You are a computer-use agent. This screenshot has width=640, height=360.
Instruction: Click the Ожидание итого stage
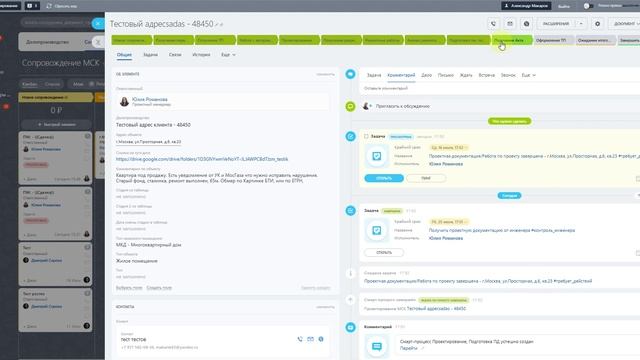click(x=595, y=40)
